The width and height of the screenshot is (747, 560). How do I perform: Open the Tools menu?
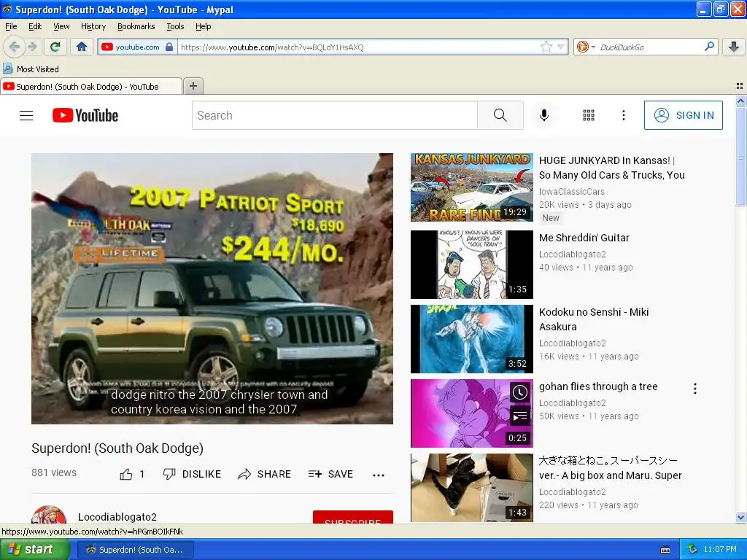pos(175,26)
